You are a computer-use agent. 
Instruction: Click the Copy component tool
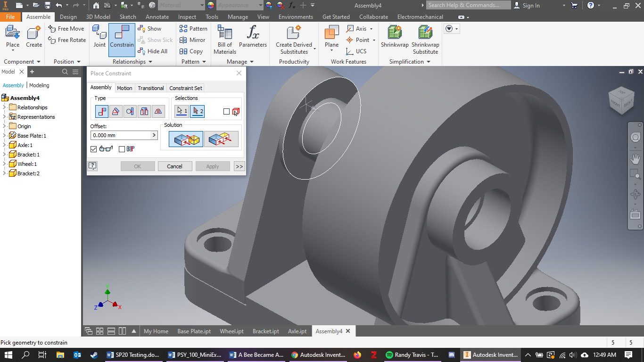(191, 51)
